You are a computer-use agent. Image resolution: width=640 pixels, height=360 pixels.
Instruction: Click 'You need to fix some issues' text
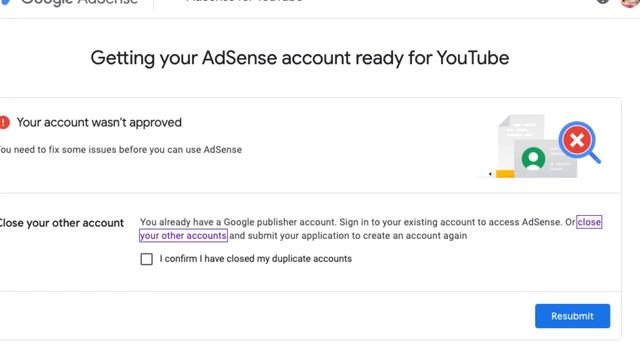click(121, 149)
